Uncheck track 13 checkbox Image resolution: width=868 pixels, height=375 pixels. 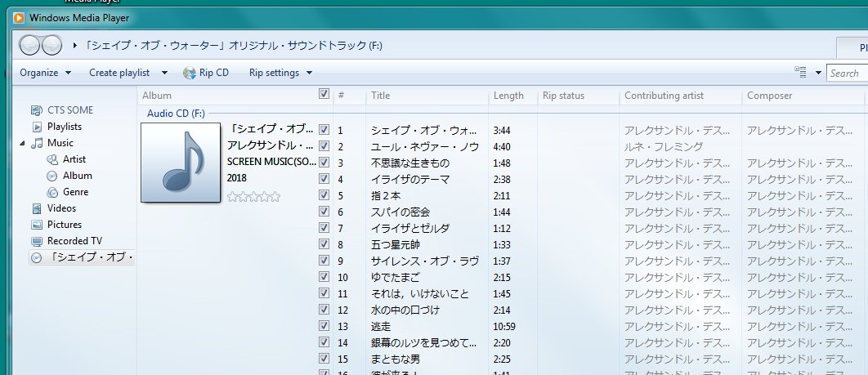(x=324, y=326)
